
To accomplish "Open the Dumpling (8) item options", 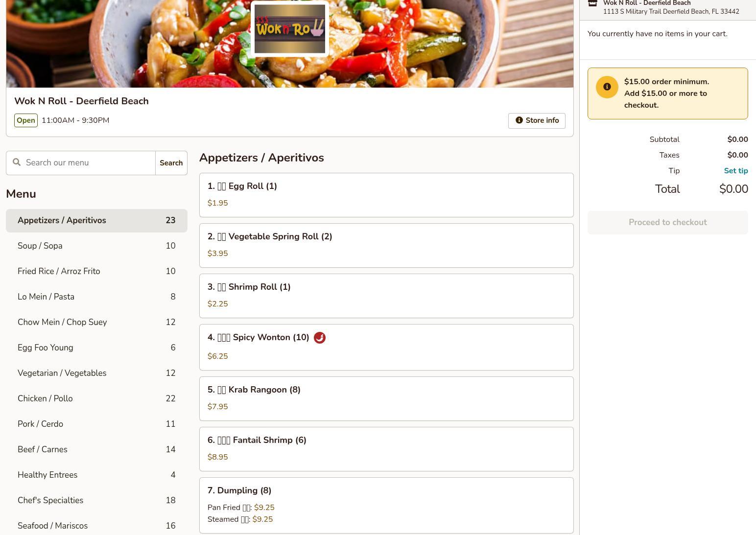I will pos(386,505).
